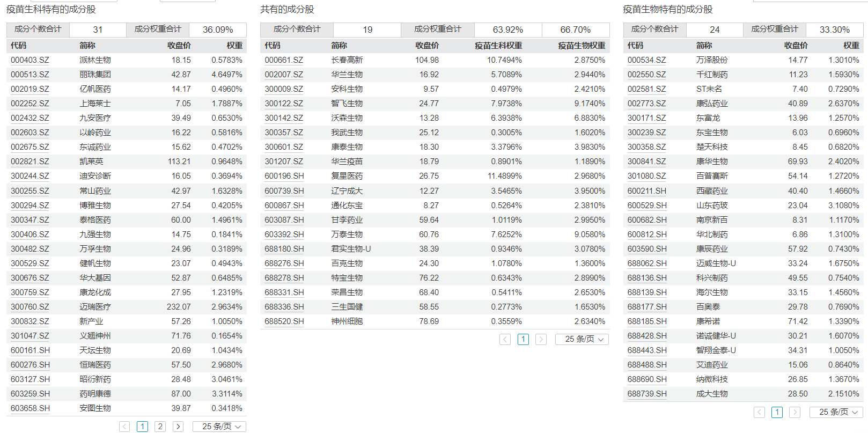Select page 1 in left table pagination
Viewport: 868px width, 433px height.
pos(142,427)
